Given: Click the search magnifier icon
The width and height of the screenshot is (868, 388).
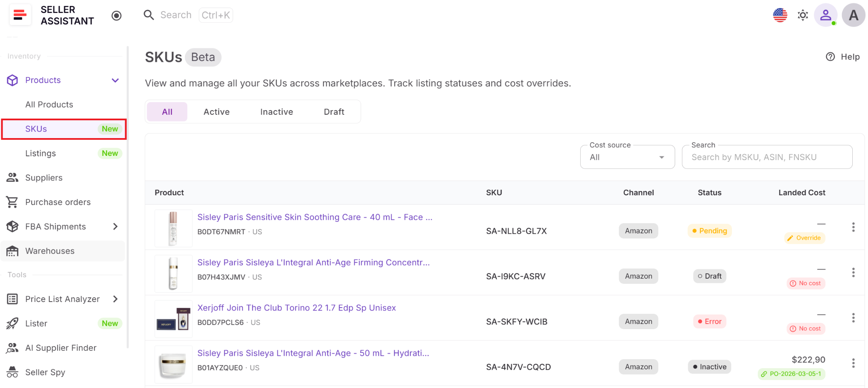Looking at the screenshot, I should coord(149,15).
